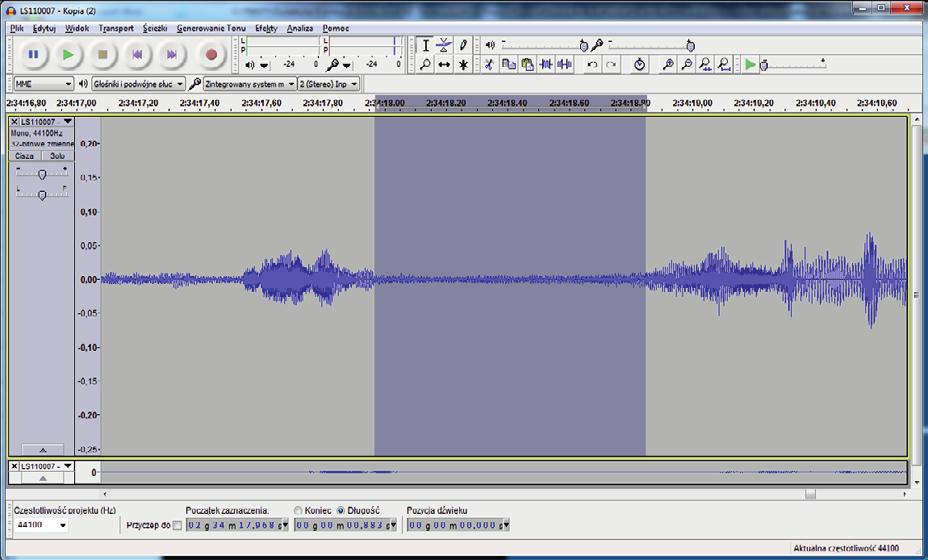
Task: Expand the lower collapsed track with its triangle button
Action: 42,478
